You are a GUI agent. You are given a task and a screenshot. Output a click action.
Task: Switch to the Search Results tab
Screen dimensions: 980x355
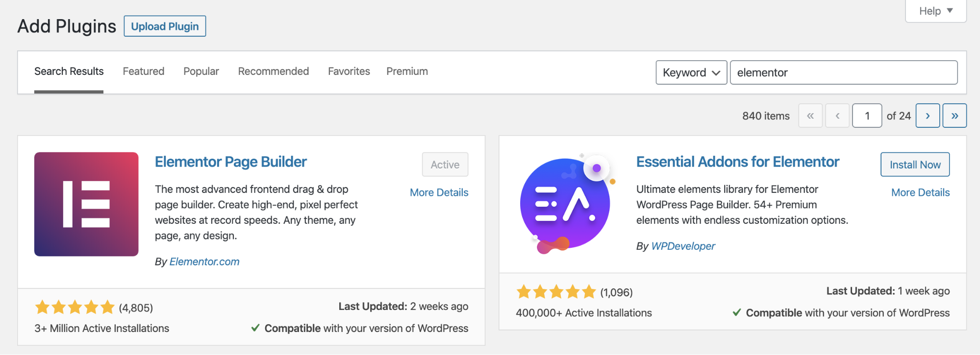click(x=69, y=71)
